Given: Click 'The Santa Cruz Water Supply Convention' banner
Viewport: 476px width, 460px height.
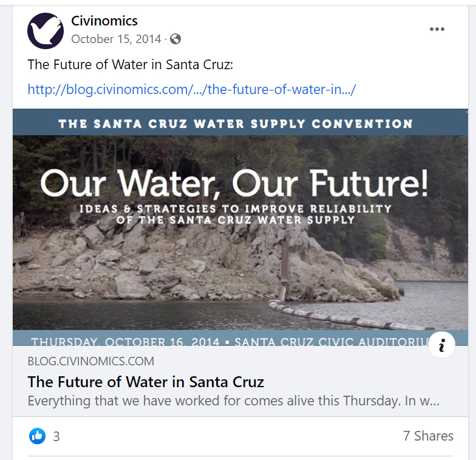Looking at the screenshot, I should pyautogui.click(x=236, y=124).
